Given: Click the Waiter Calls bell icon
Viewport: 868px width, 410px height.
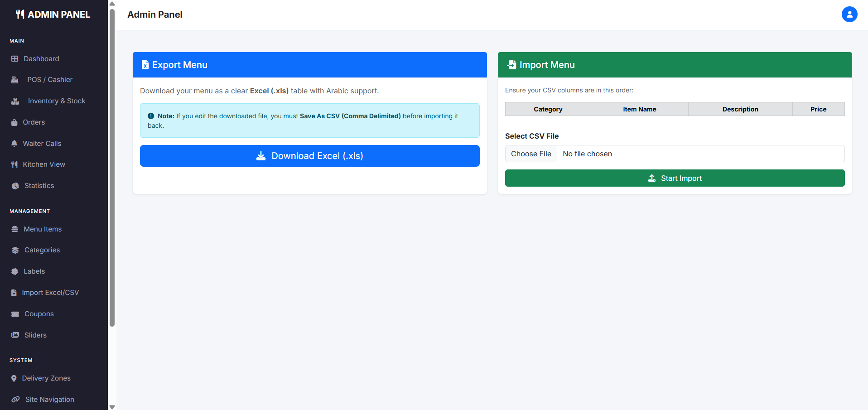Looking at the screenshot, I should point(14,144).
